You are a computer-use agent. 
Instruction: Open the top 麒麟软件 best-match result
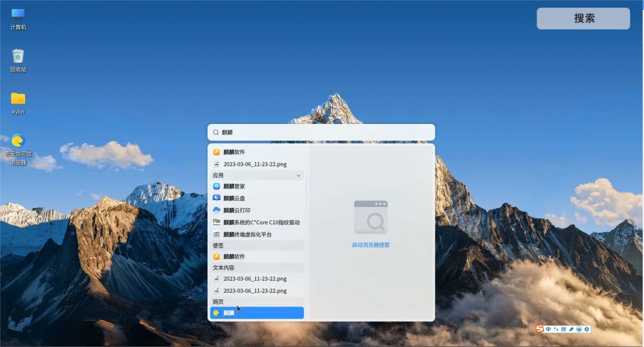coord(257,152)
